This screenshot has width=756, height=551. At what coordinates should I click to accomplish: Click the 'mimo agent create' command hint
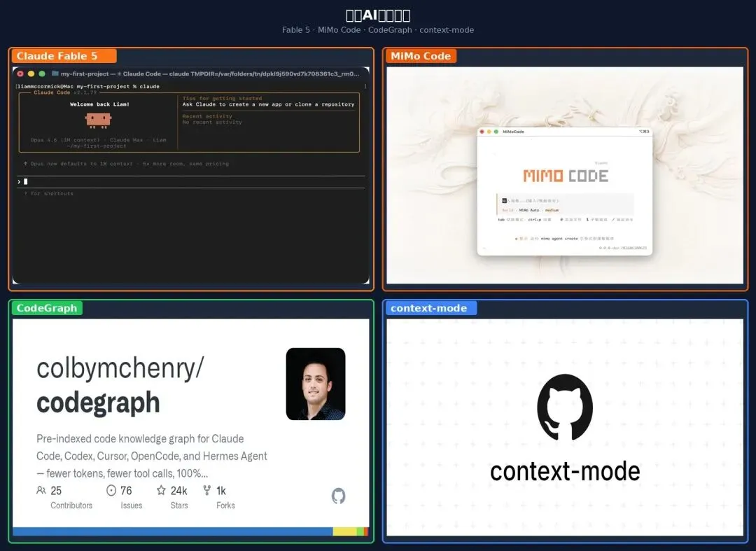[559, 239]
